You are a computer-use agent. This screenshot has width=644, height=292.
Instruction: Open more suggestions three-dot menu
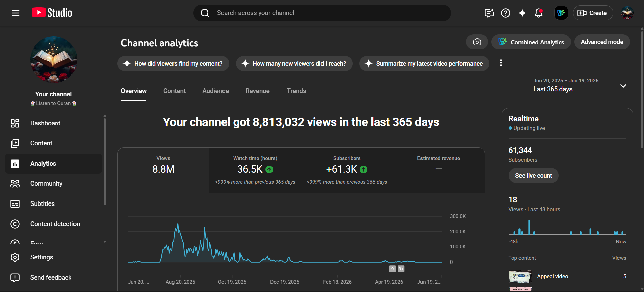[501, 63]
